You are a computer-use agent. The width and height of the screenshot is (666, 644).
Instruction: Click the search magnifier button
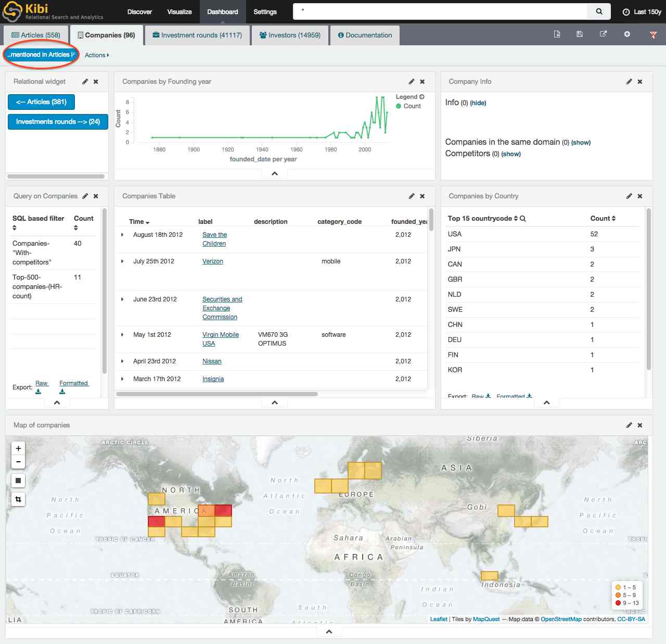tap(599, 11)
